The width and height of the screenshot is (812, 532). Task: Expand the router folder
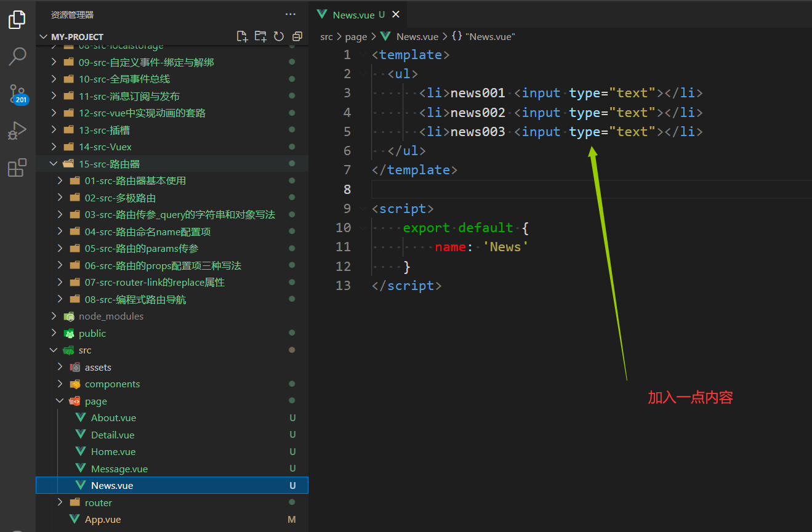coord(172,502)
